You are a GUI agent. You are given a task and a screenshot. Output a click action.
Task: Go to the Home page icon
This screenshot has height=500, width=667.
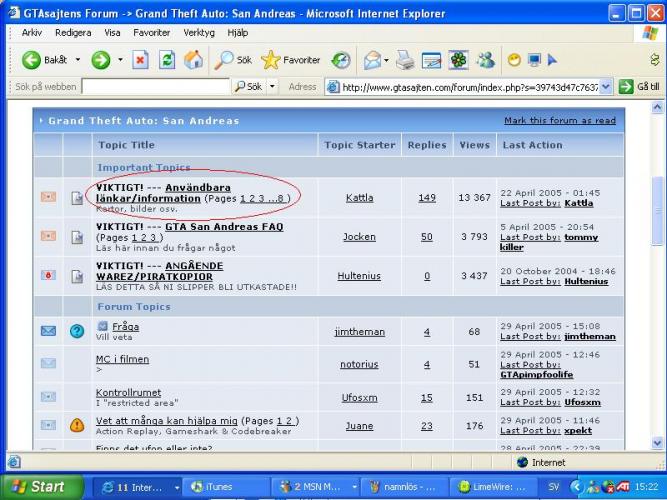193,60
